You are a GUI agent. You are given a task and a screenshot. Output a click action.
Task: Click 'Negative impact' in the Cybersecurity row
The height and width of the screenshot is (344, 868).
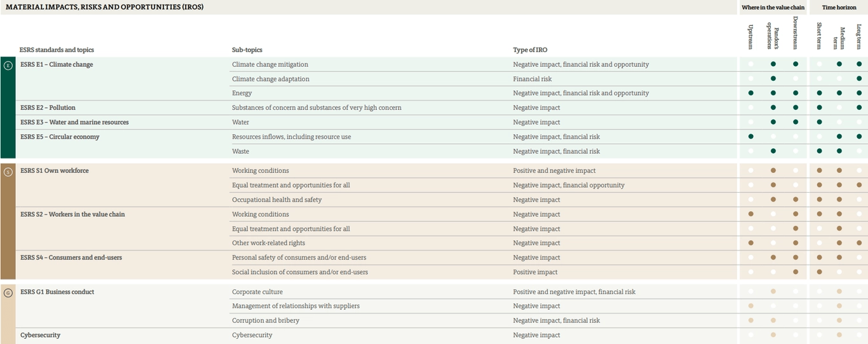536,335
